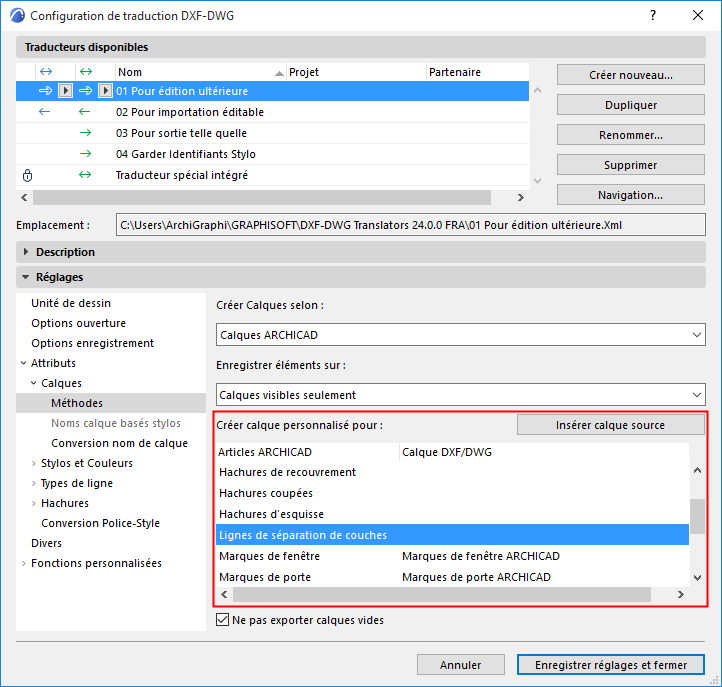The width and height of the screenshot is (722, 687).
Task: Click Insérer calque source button
Action: [611, 425]
